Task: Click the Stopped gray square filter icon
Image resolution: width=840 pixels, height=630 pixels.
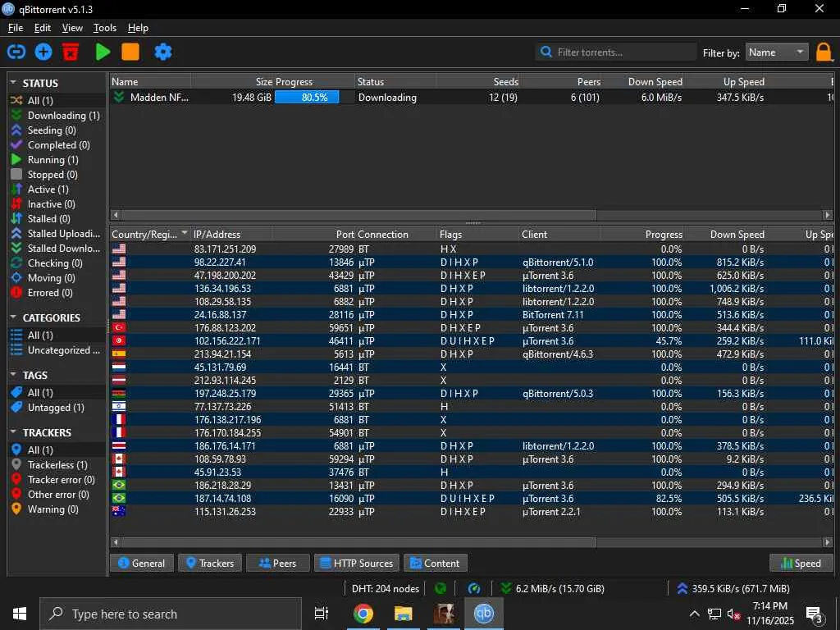Action: [x=16, y=174]
